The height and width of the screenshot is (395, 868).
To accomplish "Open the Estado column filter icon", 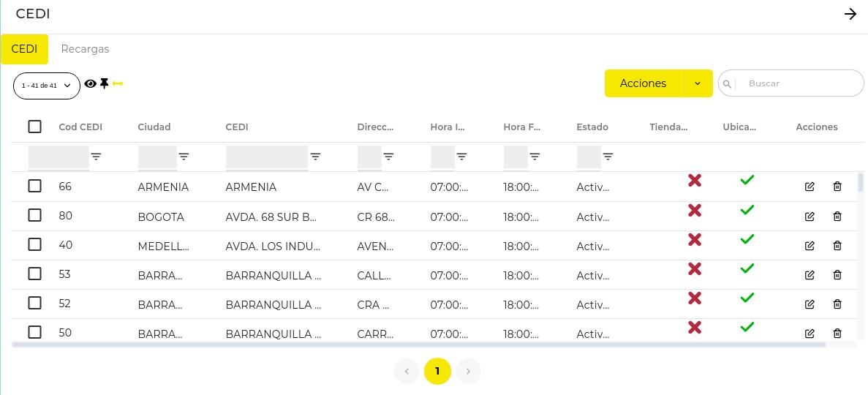I will coord(608,157).
